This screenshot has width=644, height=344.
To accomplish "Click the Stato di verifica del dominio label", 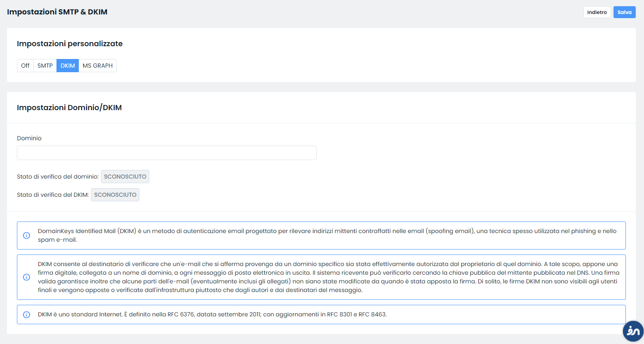I will pos(58,177).
